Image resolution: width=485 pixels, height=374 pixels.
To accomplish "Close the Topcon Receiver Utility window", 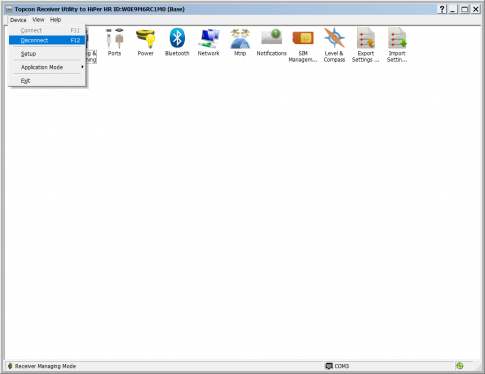I will coord(476,9).
